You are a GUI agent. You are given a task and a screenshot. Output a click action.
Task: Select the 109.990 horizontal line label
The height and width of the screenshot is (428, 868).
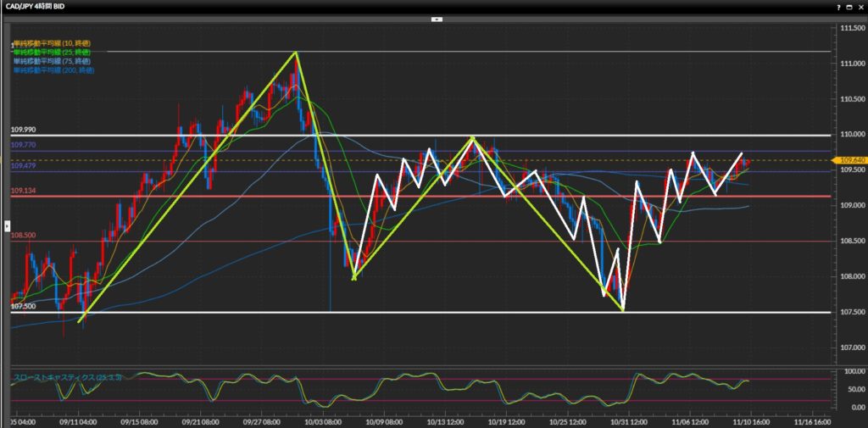click(x=24, y=130)
